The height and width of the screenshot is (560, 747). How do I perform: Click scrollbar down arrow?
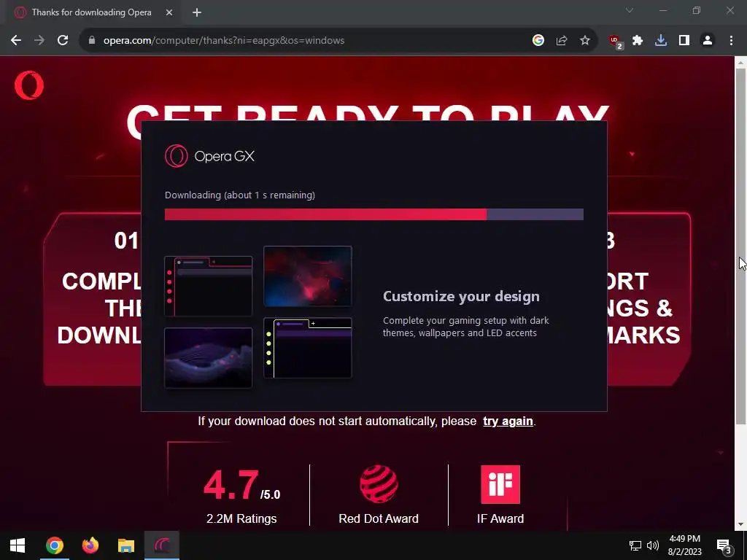click(740, 525)
